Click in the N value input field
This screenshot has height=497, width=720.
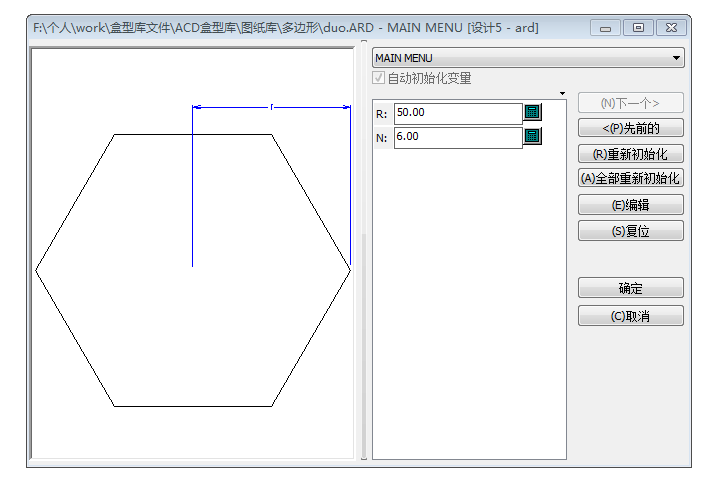(457, 137)
